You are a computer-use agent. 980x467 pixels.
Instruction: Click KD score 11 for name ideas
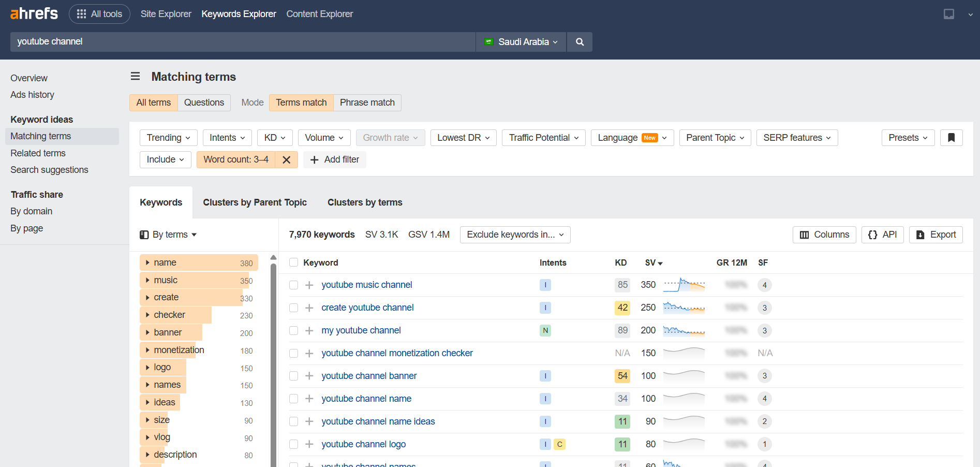[622, 422]
